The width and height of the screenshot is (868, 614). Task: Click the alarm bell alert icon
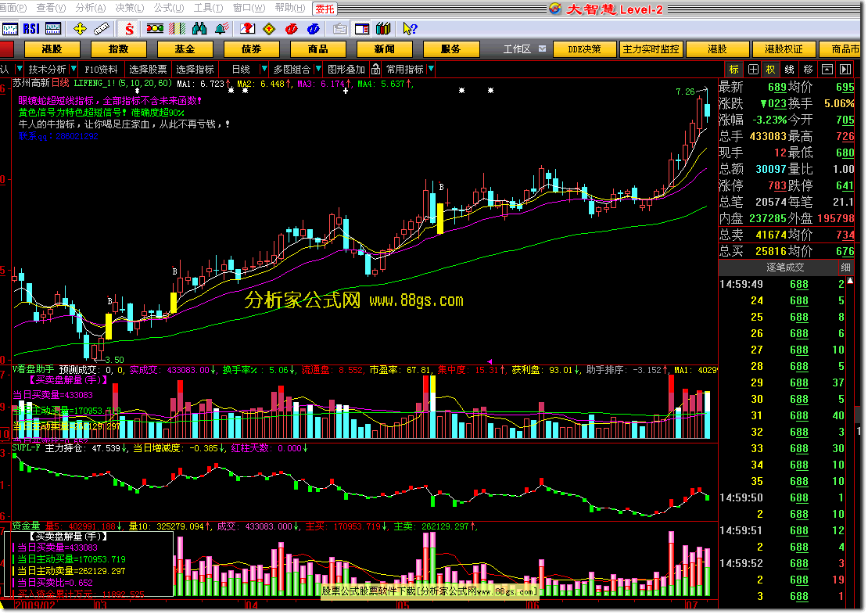[x=222, y=29]
